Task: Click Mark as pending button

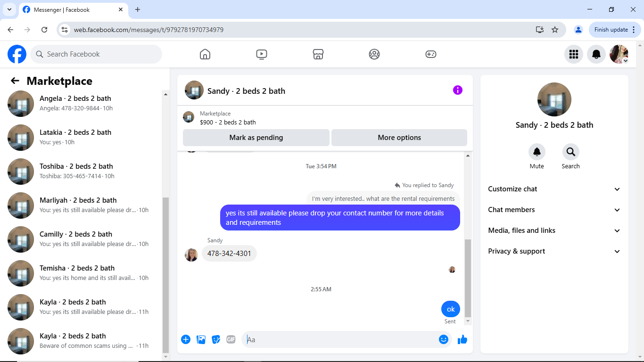Action: [256, 138]
